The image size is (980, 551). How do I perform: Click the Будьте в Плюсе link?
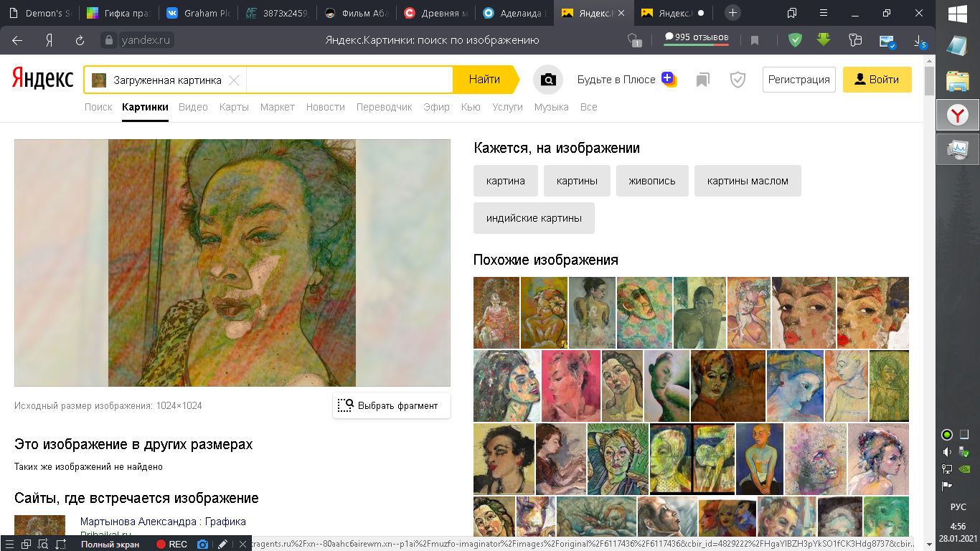[616, 80]
